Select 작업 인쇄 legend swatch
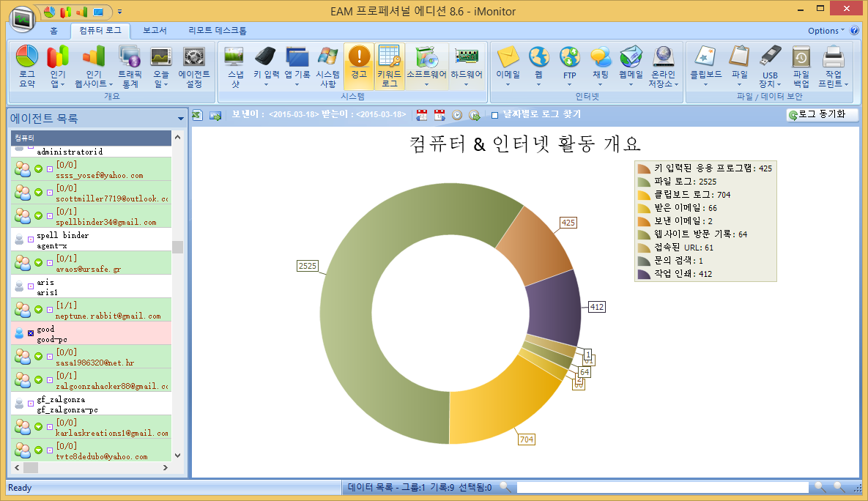This screenshot has height=501, width=868. click(x=644, y=274)
